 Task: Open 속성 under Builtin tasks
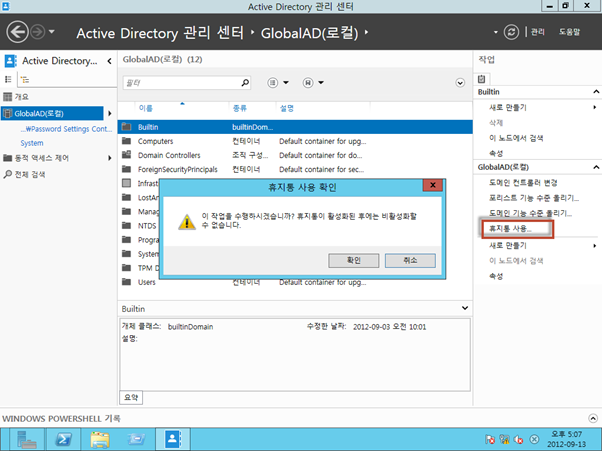point(496,154)
